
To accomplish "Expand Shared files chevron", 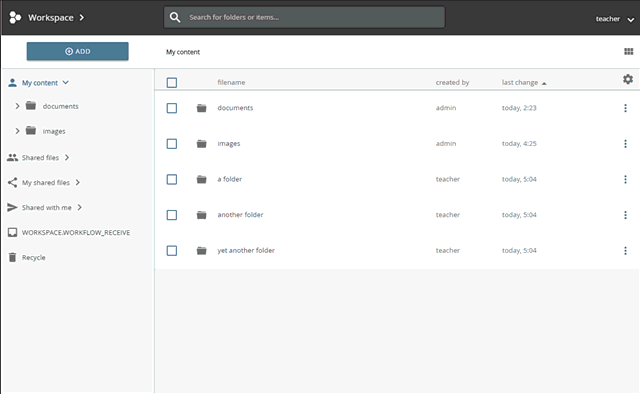I will pos(67,158).
